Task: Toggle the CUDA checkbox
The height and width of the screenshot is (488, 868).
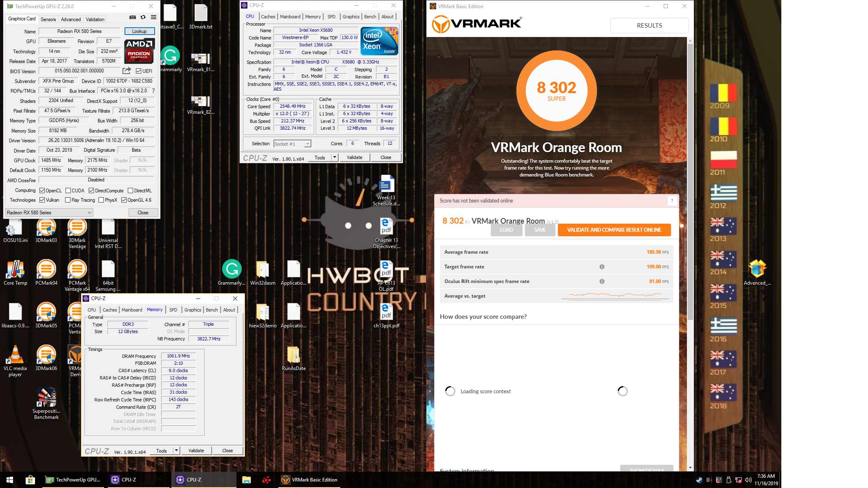Action: click(x=68, y=190)
